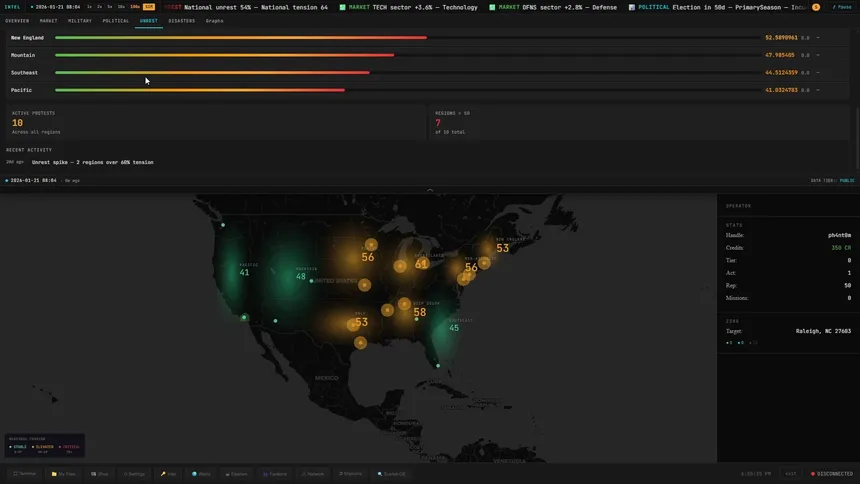Click the Pause button in top bar
This screenshot has width=860, height=484.
coord(841,7)
